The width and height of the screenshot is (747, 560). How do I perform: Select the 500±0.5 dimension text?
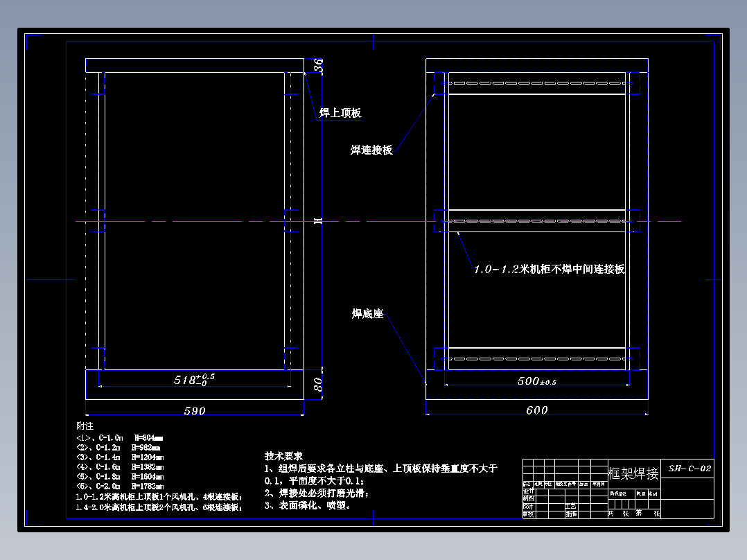(x=538, y=381)
